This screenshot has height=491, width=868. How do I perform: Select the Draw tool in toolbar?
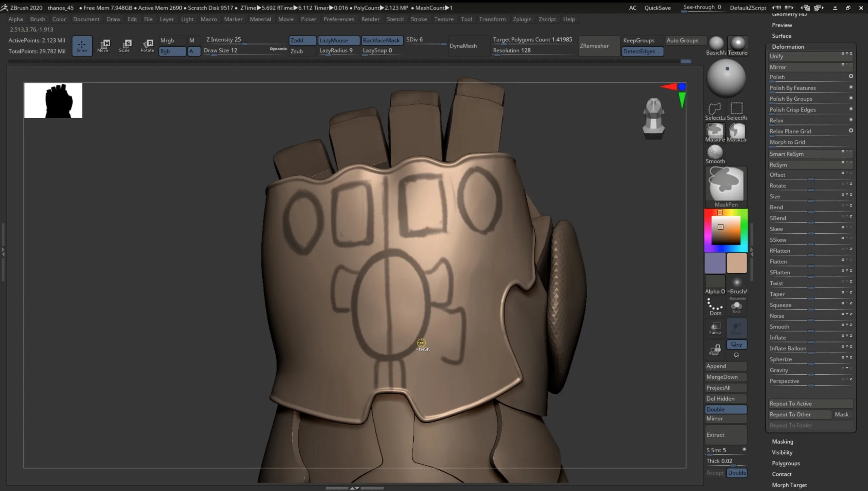tap(81, 45)
